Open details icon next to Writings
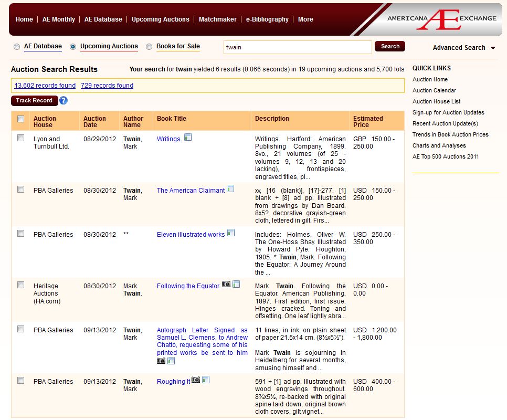 (188, 138)
